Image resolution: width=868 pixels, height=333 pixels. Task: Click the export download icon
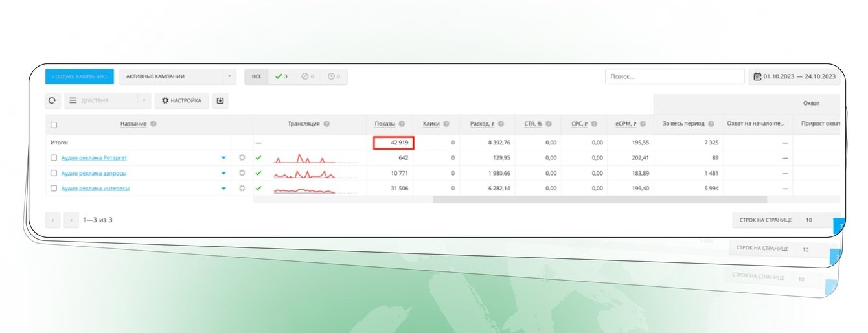coord(220,101)
